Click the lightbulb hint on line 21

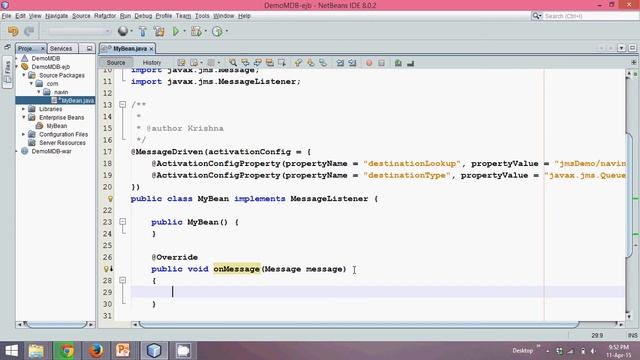(110, 199)
